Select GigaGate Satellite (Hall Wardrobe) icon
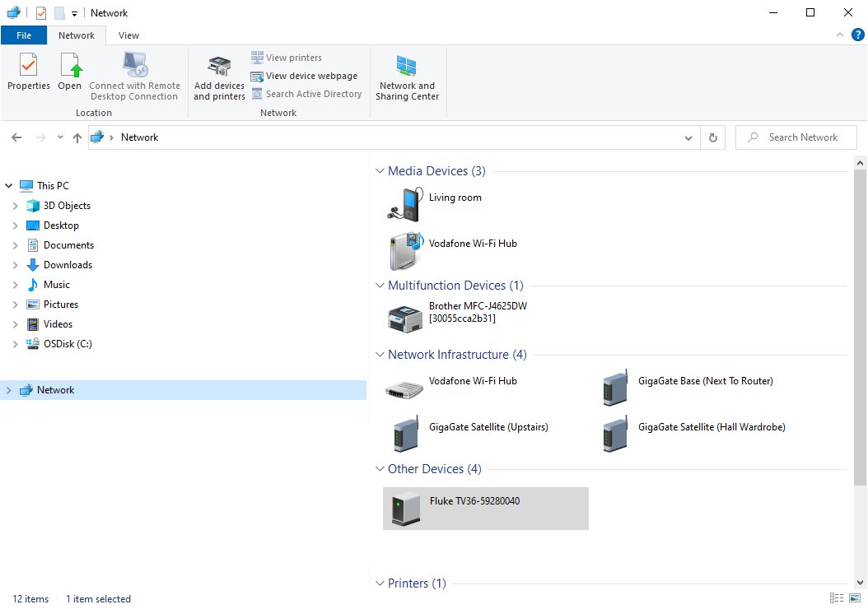Viewport: 868px width, 609px height. [x=615, y=433]
